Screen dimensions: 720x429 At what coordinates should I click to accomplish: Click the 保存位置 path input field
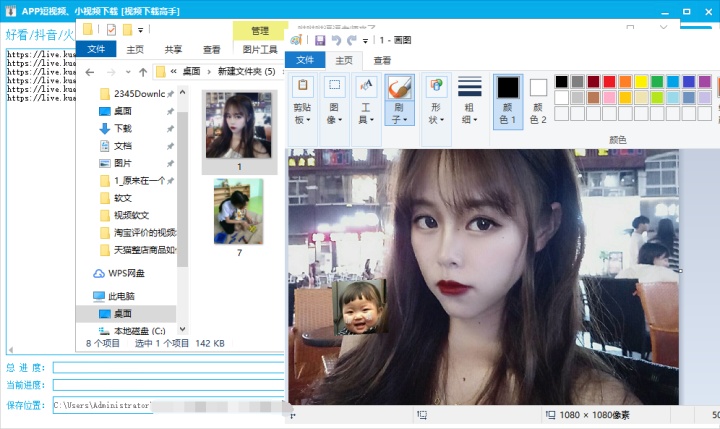[168, 405]
